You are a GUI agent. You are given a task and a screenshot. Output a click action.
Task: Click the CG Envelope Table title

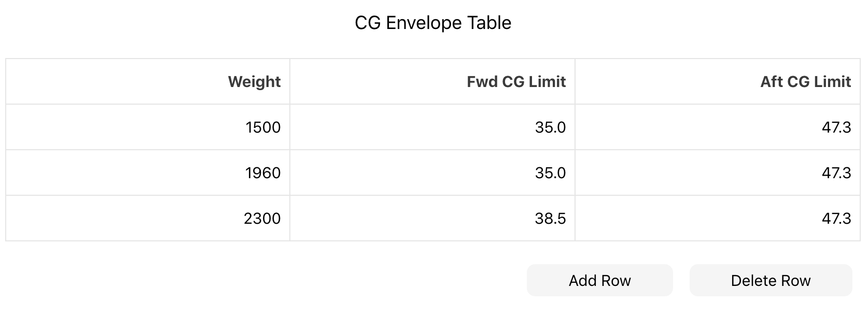point(433,23)
